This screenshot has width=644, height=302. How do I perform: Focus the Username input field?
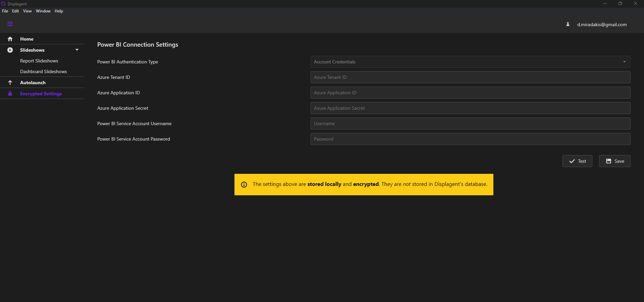point(470,123)
